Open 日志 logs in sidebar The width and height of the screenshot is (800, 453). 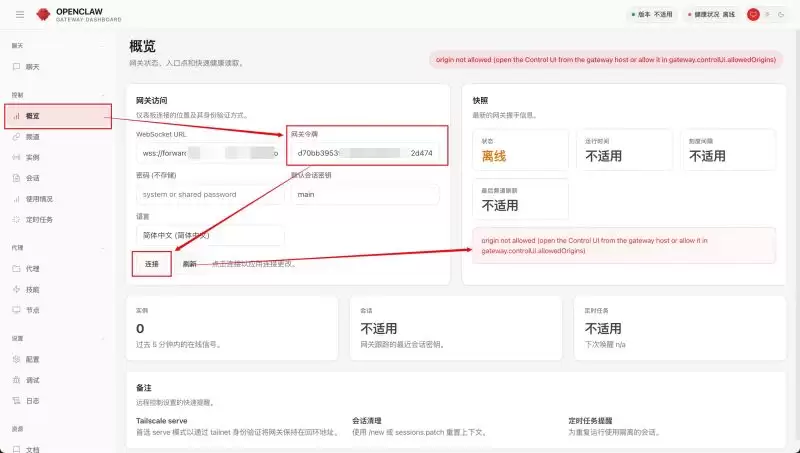point(58,401)
